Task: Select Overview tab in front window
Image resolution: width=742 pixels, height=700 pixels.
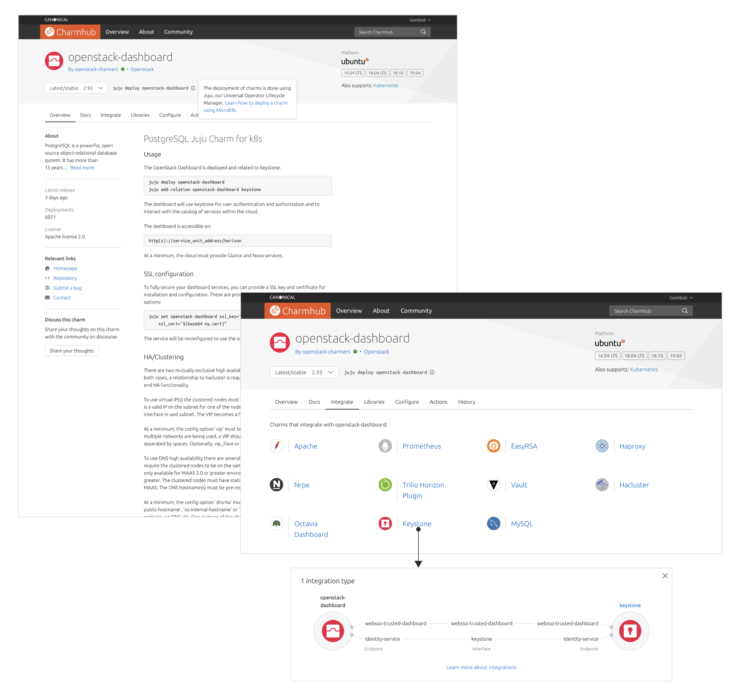Action: (286, 402)
